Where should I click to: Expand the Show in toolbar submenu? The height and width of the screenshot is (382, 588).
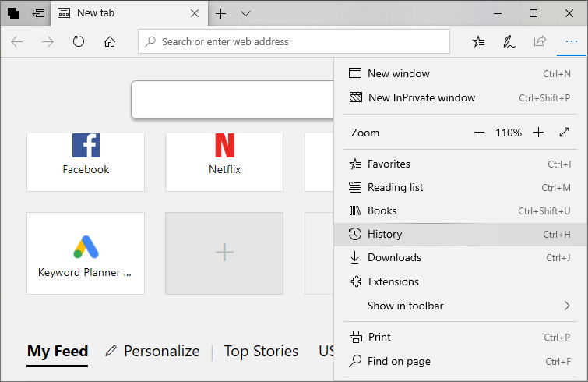[460, 306]
